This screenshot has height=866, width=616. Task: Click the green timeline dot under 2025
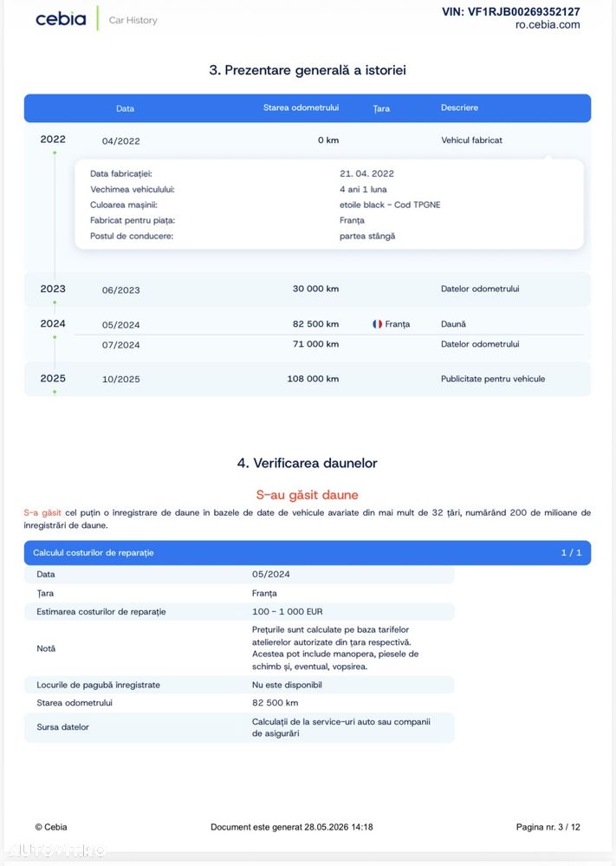coord(55,392)
